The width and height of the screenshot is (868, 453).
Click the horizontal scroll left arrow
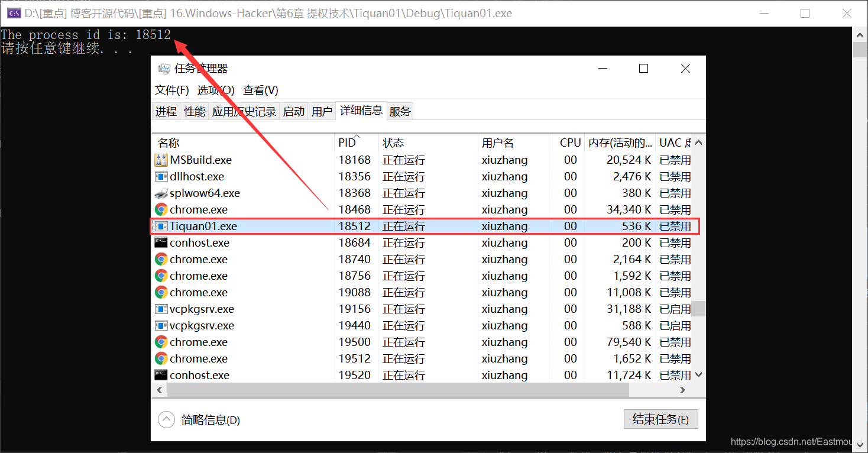(x=160, y=390)
